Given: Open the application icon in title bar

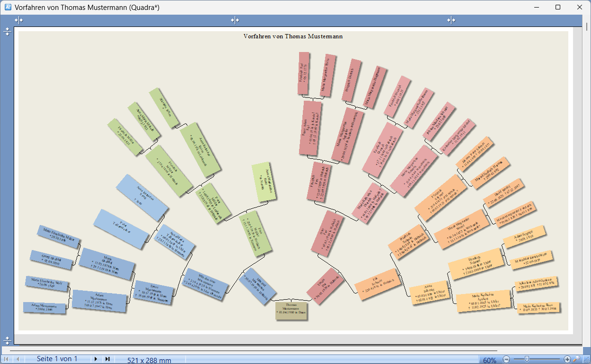Looking at the screenshot, I should pos(8,7).
